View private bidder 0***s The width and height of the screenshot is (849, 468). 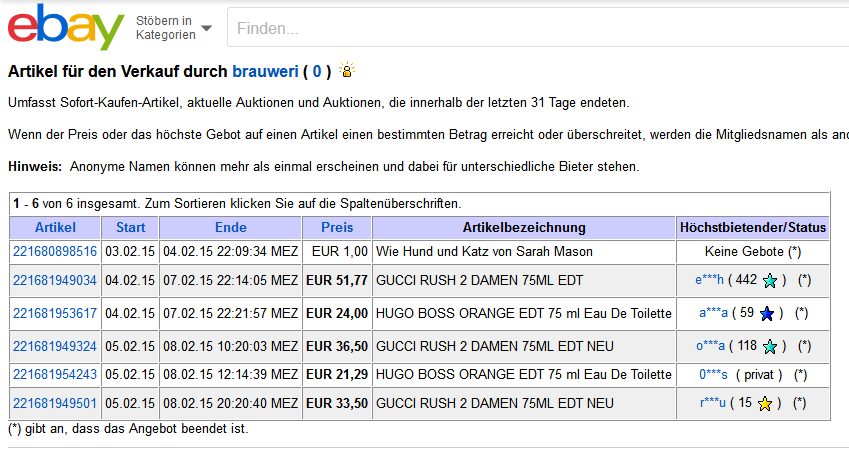coord(714,374)
